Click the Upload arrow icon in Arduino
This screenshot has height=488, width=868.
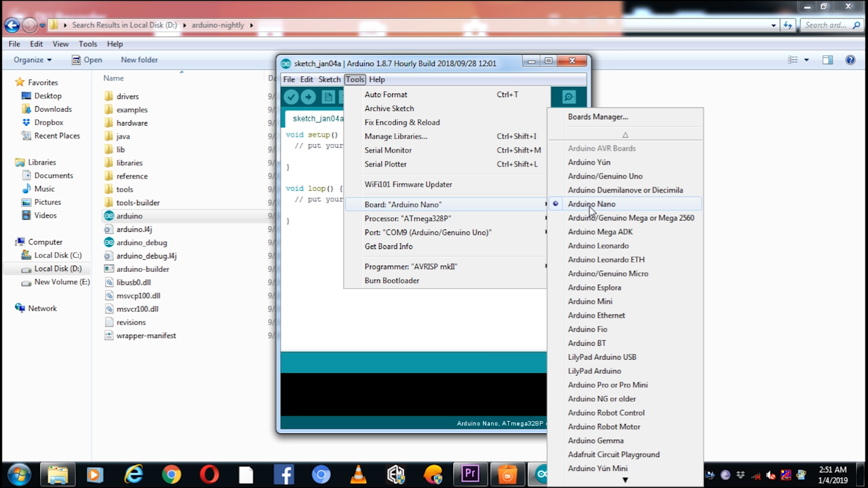[x=308, y=97]
